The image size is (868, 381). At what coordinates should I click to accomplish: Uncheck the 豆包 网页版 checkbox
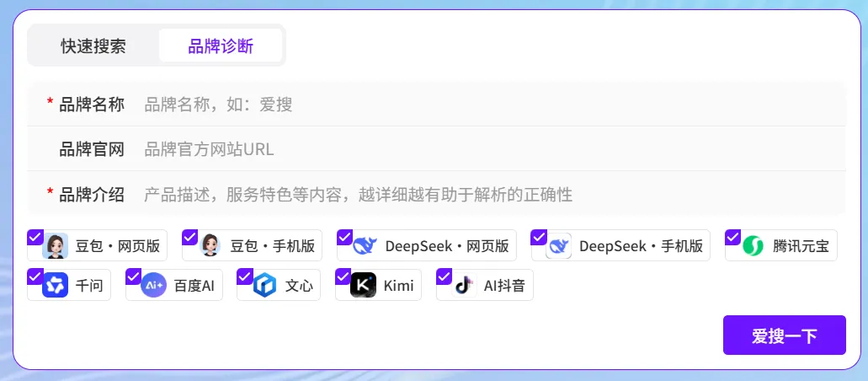point(35,236)
